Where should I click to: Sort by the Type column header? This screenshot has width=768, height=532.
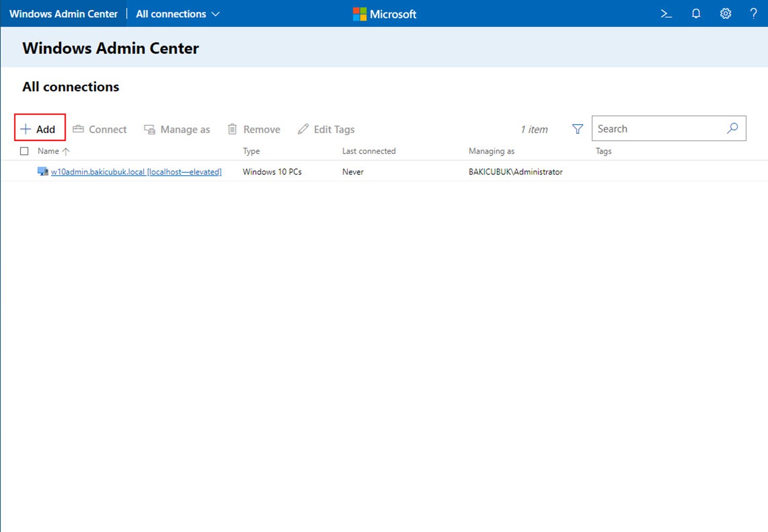pos(251,151)
